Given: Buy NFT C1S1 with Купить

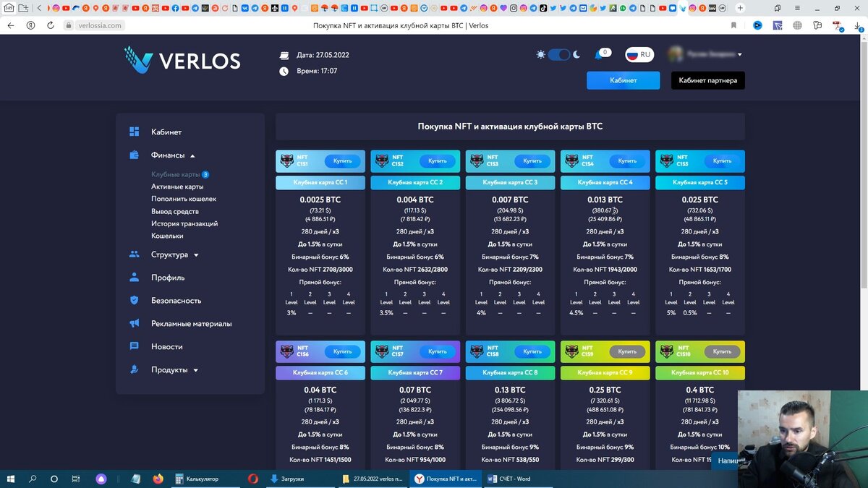Looking at the screenshot, I should (342, 161).
